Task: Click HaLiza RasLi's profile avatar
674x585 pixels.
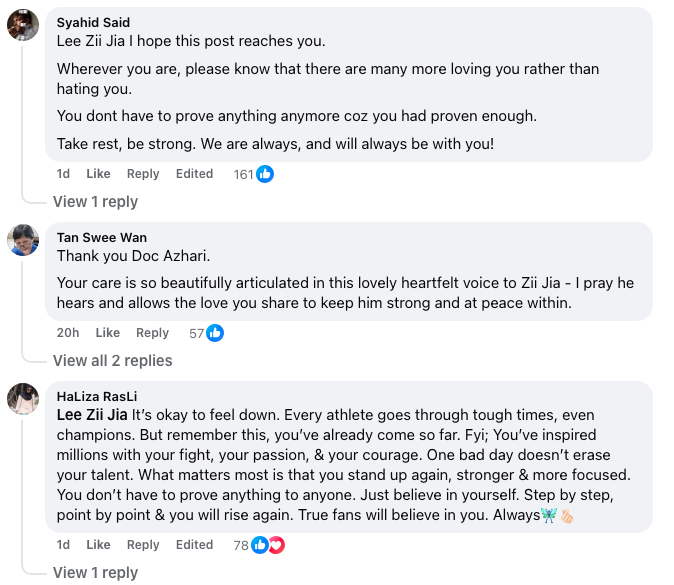Action: [x=23, y=398]
